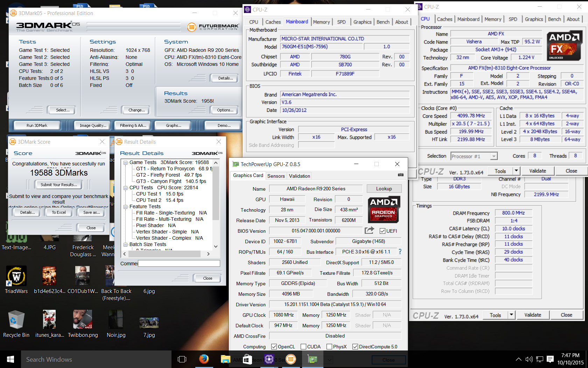This screenshot has height=368, width=588.
Task: Open the Action Center notification icon
Action: pyautogui.click(x=550, y=359)
